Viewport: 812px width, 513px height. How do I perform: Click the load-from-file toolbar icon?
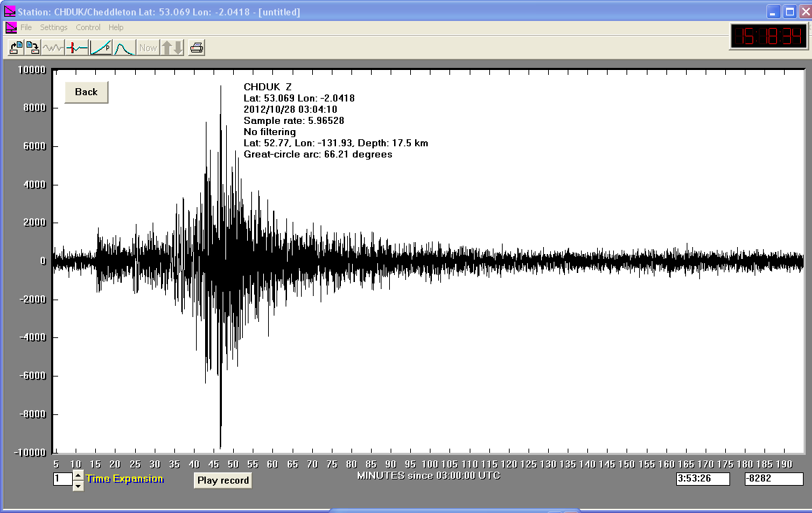[16, 48]
